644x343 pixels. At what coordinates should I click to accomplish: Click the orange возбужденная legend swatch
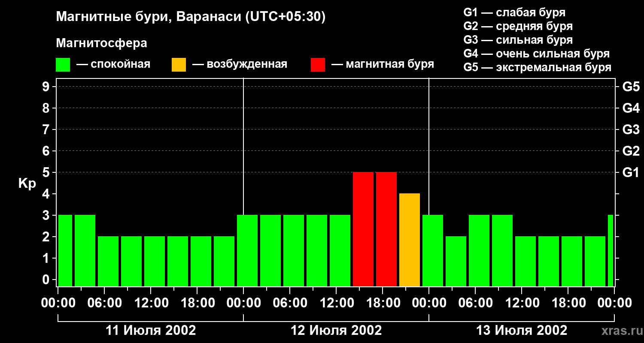(179, 65)
